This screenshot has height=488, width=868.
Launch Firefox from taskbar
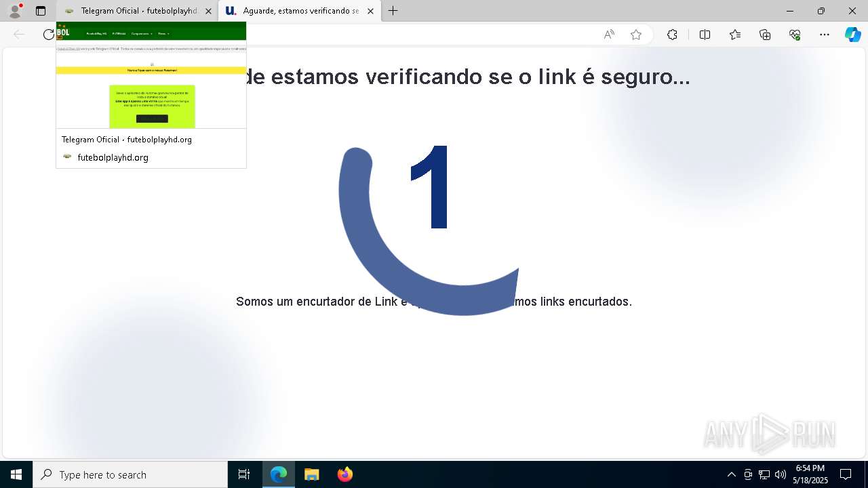pyautogui.click(x=345, y=474)
